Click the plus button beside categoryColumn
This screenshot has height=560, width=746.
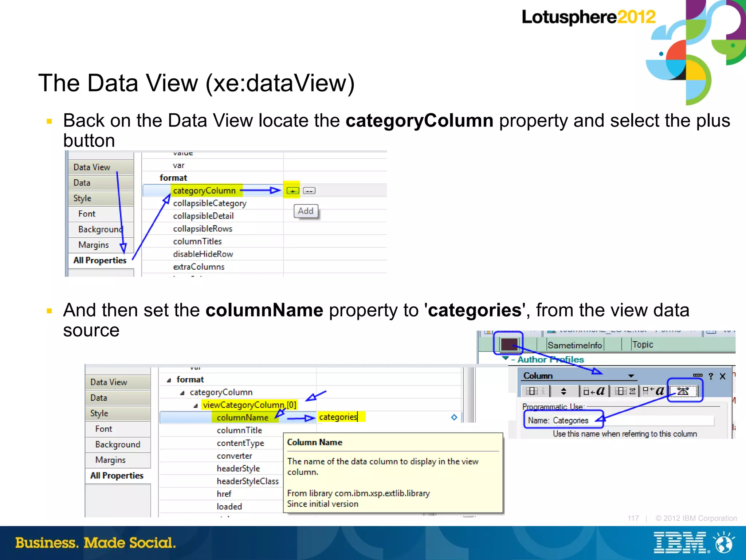(x=292, y=191)
